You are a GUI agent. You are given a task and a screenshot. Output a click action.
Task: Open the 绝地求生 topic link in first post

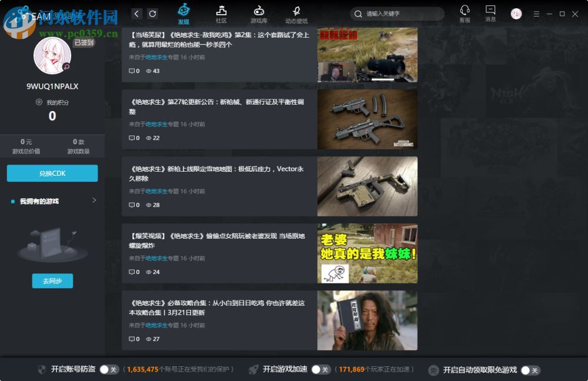pyautogui.click(x=156, y=57)
